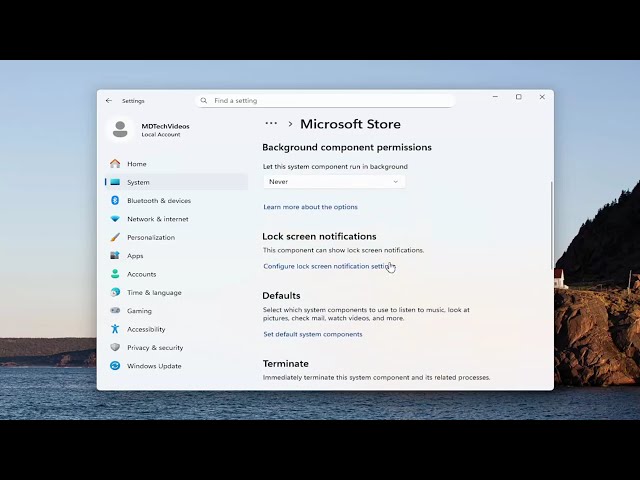Viewport: 640px width, 480px height.
Task: Open Bluetooth & devices settings
Action: (x=176, y=200)
